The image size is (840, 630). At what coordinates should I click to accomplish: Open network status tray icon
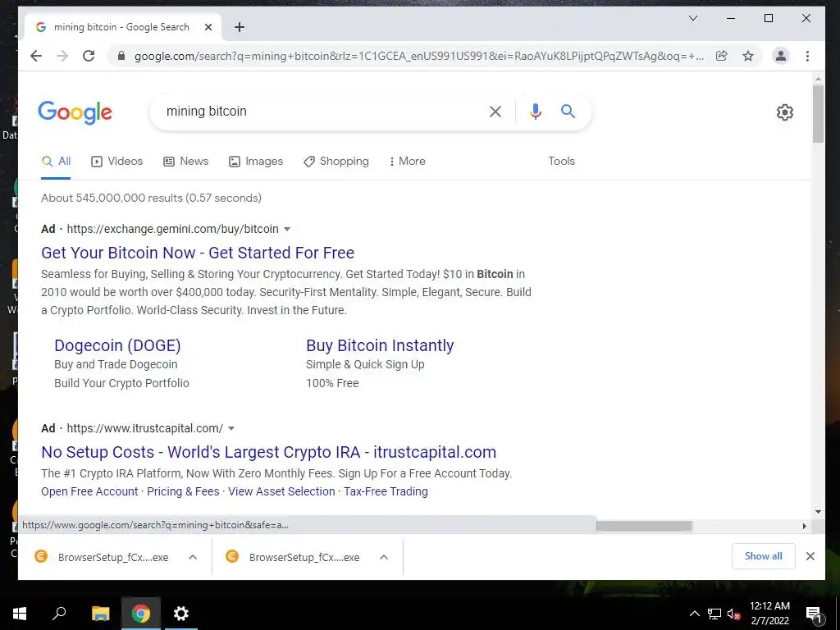click(714, 614)
